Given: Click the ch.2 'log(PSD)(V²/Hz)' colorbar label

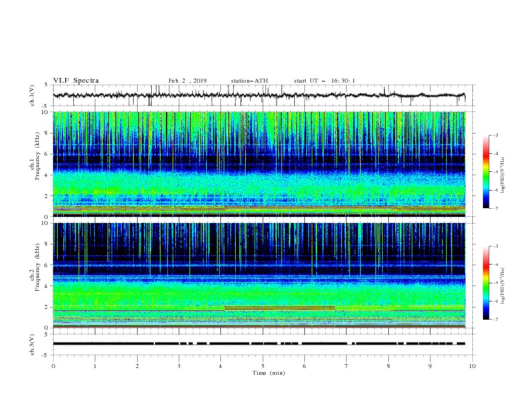Looking at the screenshot, I should coord(502,285).
